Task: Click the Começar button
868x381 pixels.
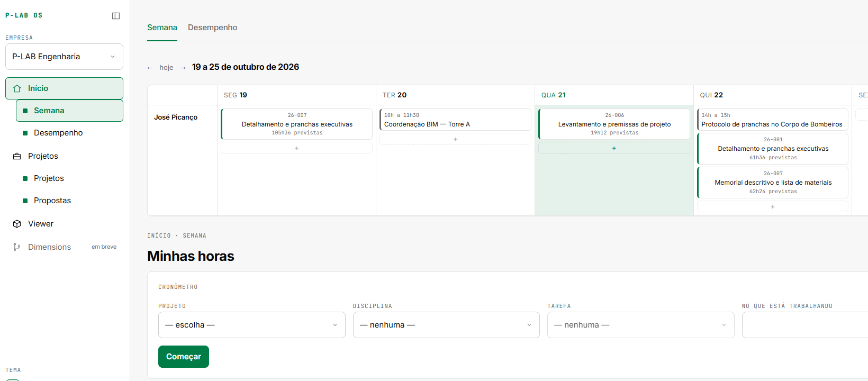Action: (x=184, y=357)
